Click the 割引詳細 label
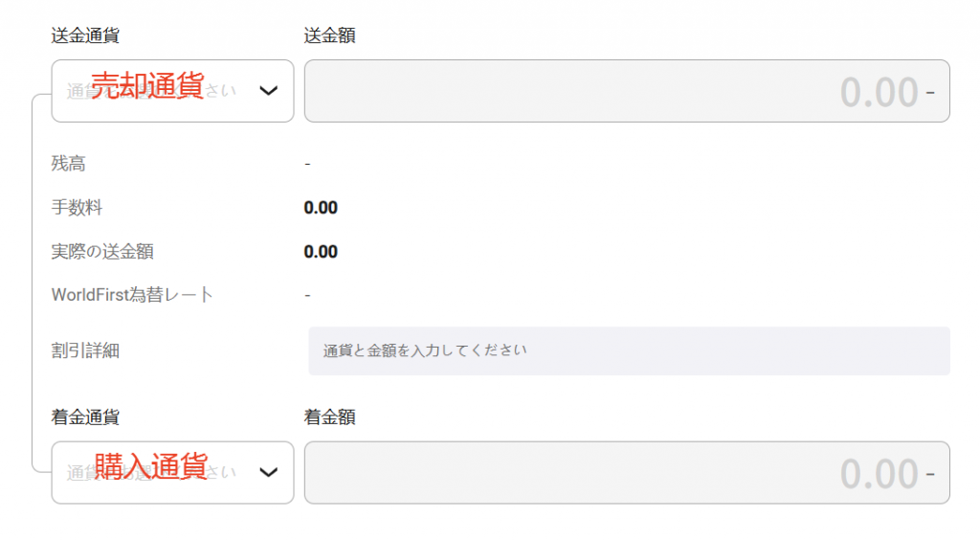980x541 pixels. (85, 350)
